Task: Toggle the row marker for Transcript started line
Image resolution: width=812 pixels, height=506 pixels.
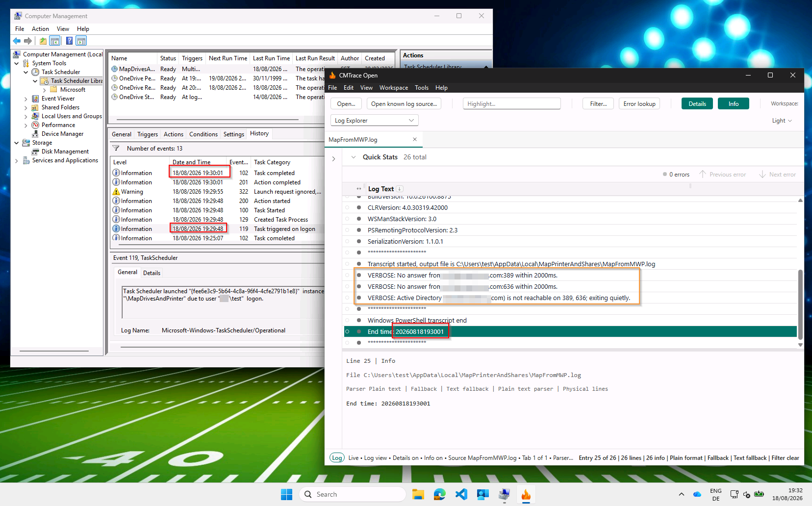Action: click(347, 264)
